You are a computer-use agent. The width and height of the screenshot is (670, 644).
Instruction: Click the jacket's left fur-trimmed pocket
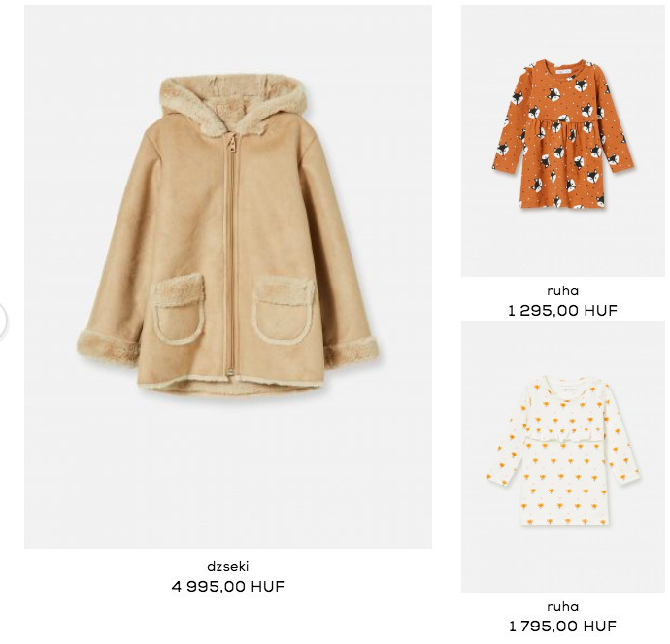tap(179, 309)
